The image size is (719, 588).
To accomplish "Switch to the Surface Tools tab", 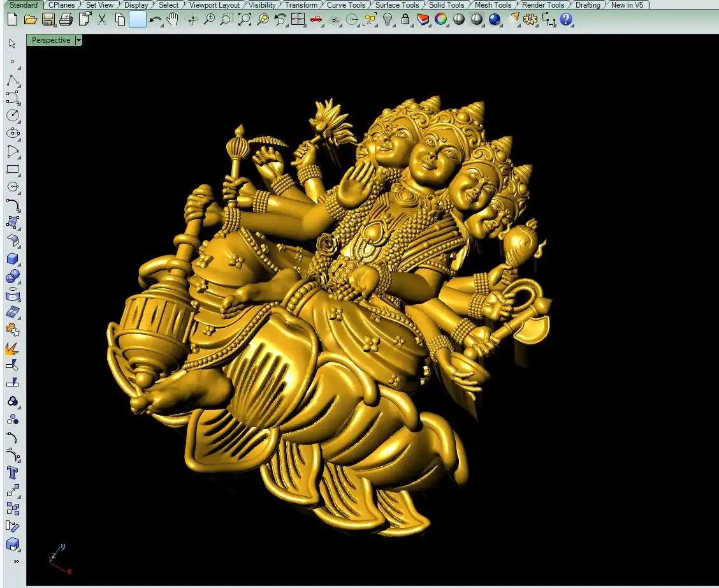I will point(396,4).
